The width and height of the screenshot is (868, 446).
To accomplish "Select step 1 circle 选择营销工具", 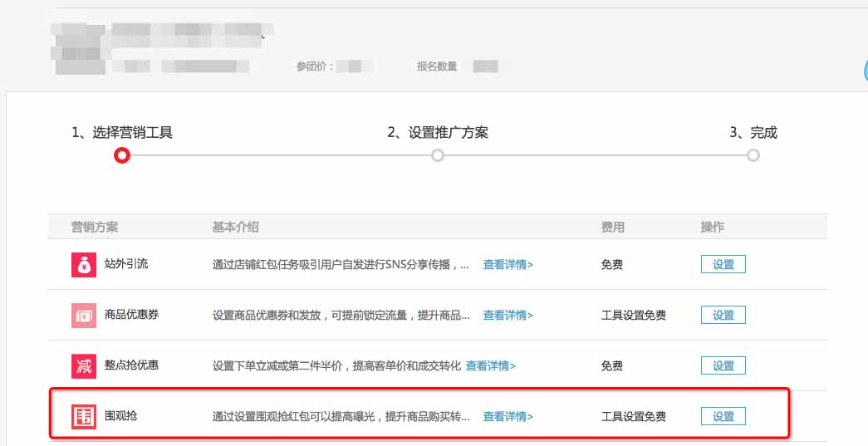I will (x=122, y=155).
